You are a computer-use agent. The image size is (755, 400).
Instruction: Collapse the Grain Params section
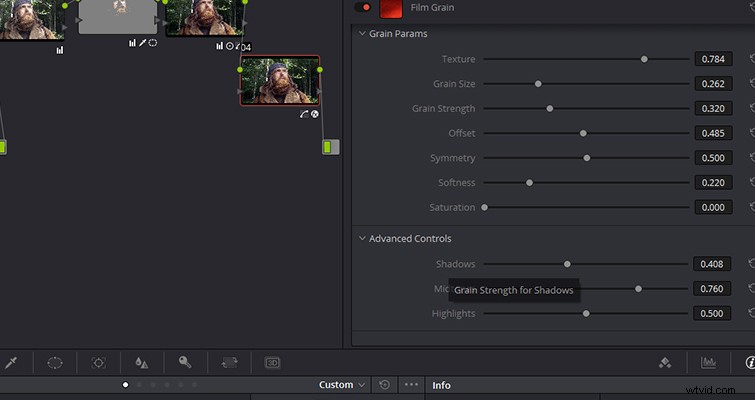pos(362,34)
